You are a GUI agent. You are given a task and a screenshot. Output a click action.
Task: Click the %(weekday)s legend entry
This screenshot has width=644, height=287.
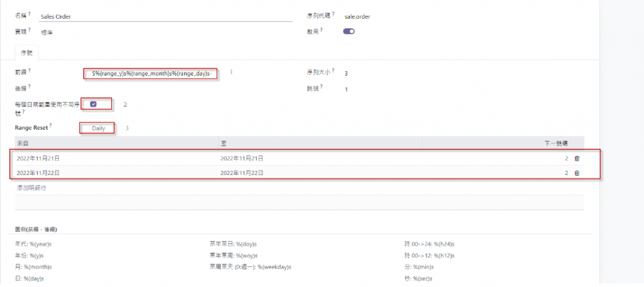click(x=250, y=267)
